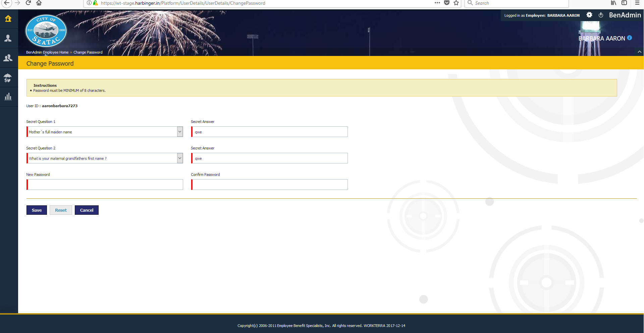Open the Secret Question 2 dropdown
Screen dimensions: 644x333
[180, 158]
